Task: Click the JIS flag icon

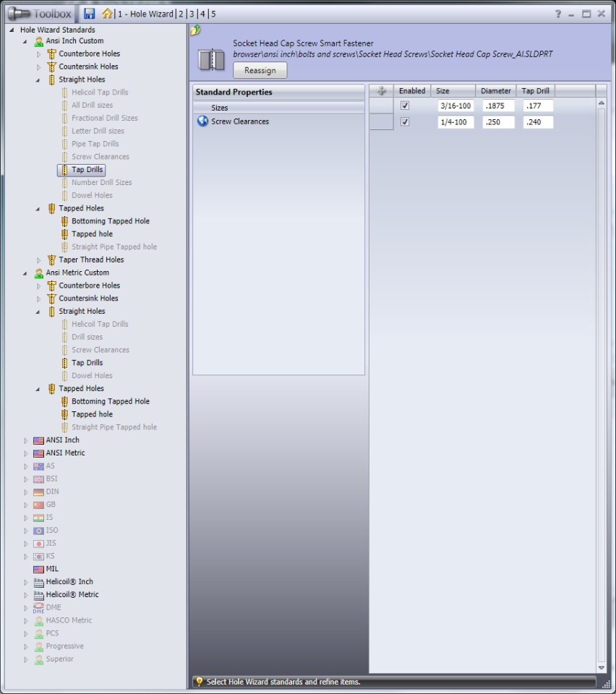Action: [38, 544]
